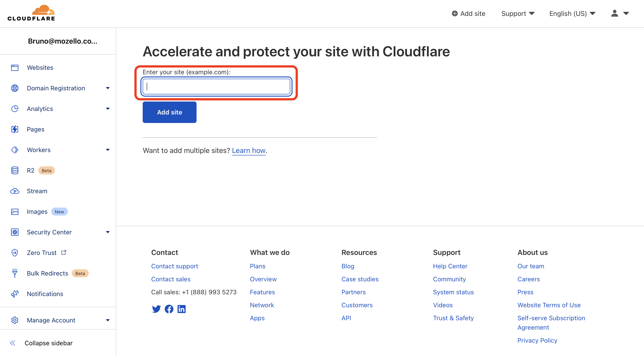Click the Bruno@mozello.co... account name

point(63,41)
